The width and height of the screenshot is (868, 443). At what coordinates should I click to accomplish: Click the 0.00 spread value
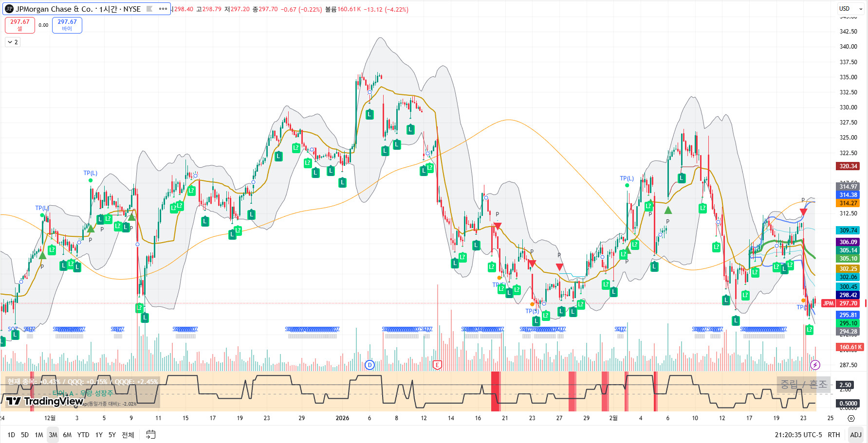tap(43, 25)
